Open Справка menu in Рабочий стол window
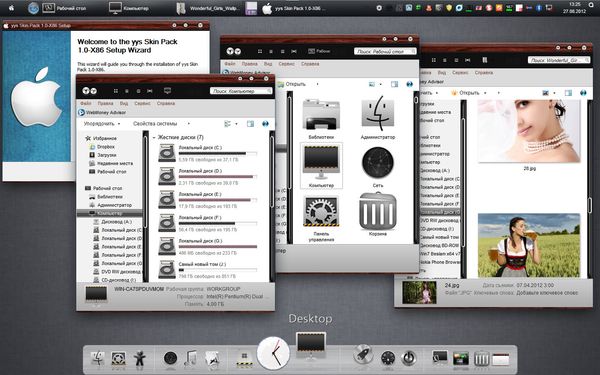Screen dimensions: 600x375 (310, 64)
